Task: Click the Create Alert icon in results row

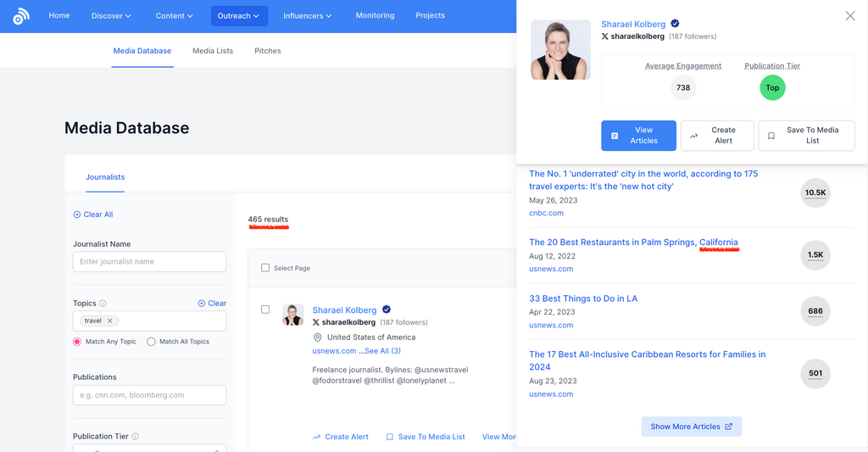Action: (x=316, y=437)
